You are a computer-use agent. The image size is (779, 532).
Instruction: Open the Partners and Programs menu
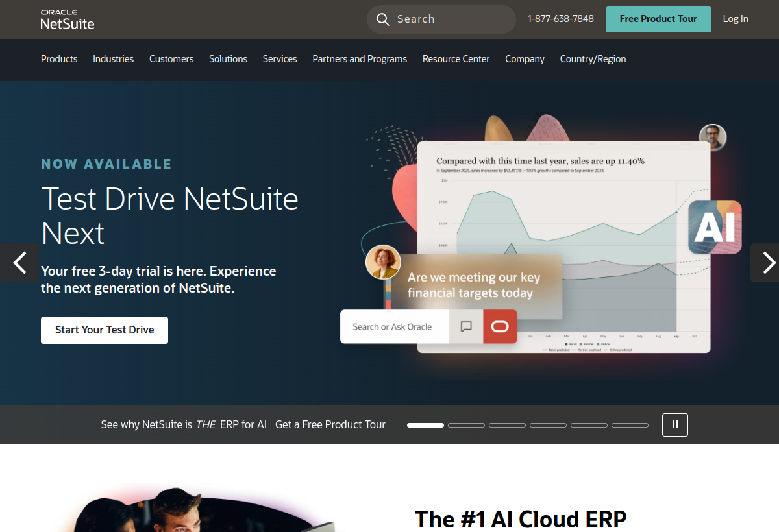360,59
